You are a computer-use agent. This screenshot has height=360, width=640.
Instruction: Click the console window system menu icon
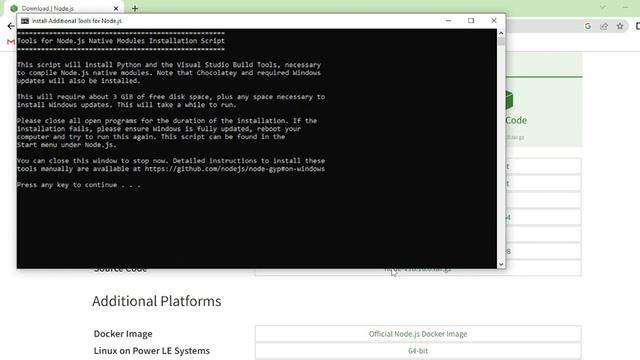24,21
